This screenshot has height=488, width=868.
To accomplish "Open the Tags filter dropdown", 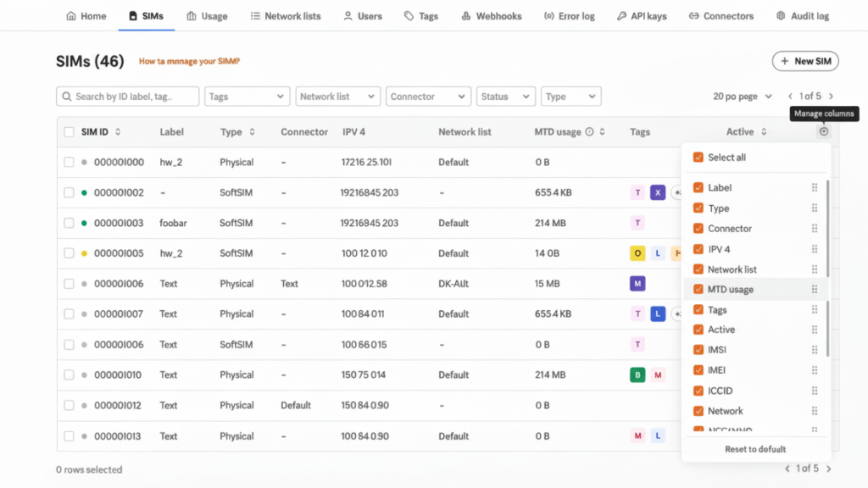I will 247,97.
